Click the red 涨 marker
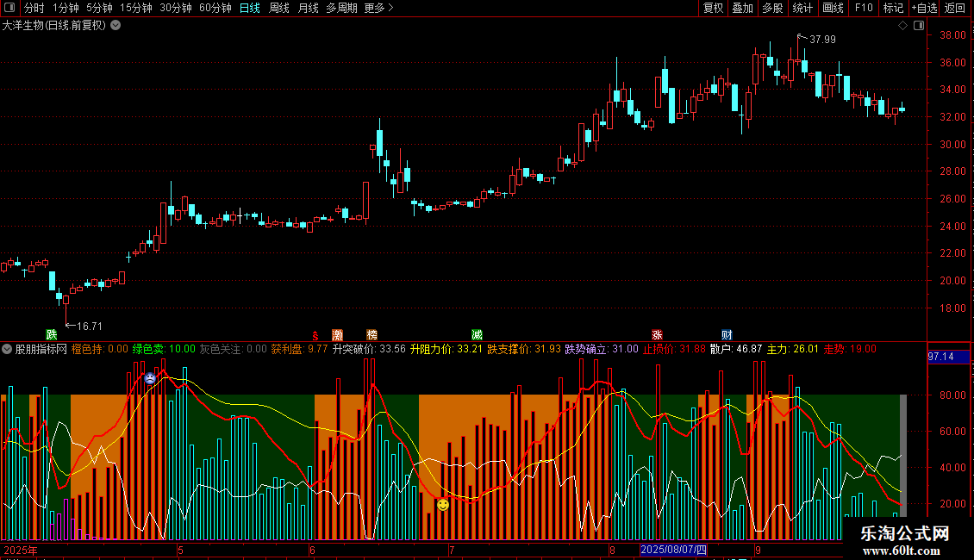Screen dimensions: 974x560 tap(657, 335)
